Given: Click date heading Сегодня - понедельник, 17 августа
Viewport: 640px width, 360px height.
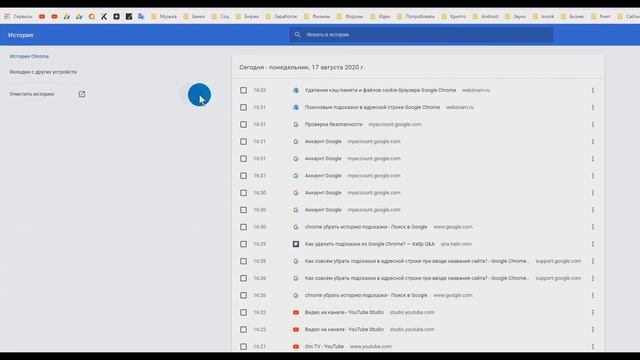Looking at the screenshot, I should [x=302, y=67].
